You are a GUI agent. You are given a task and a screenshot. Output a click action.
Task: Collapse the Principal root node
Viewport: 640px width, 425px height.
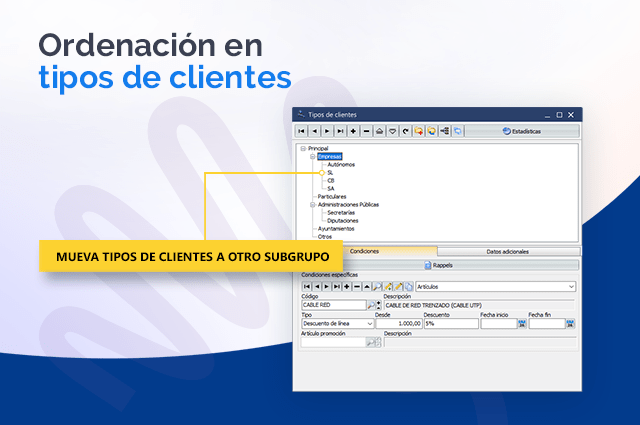301,149
